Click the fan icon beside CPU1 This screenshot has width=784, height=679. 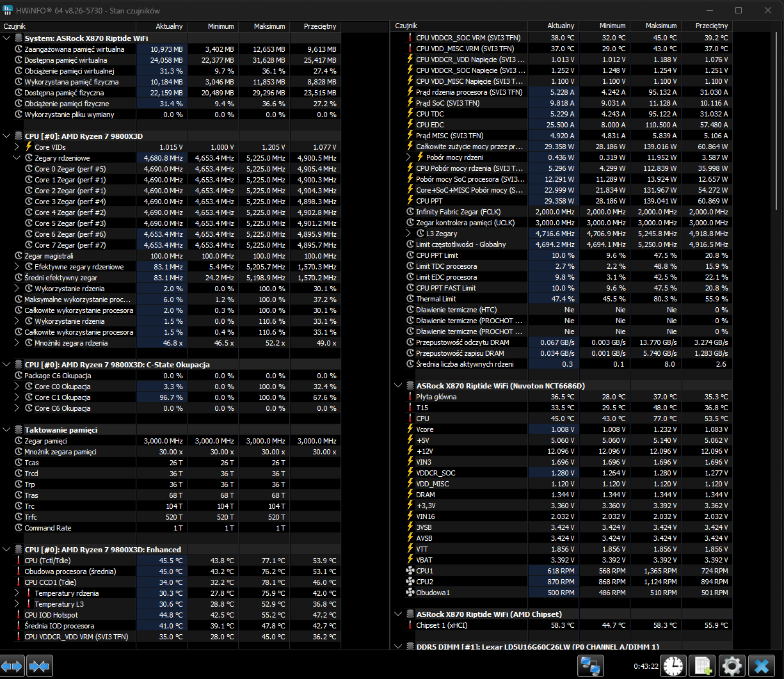click(x=410, y=571)
